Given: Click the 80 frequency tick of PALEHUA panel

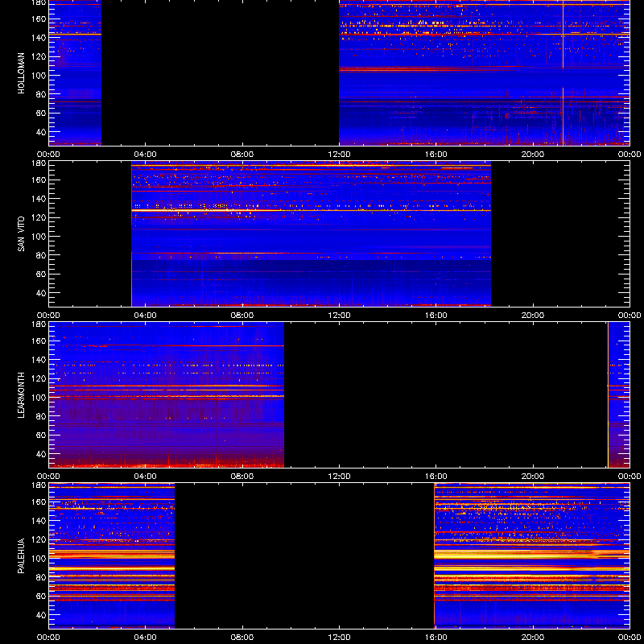Looking at the screenshot, I should point(42,577).
